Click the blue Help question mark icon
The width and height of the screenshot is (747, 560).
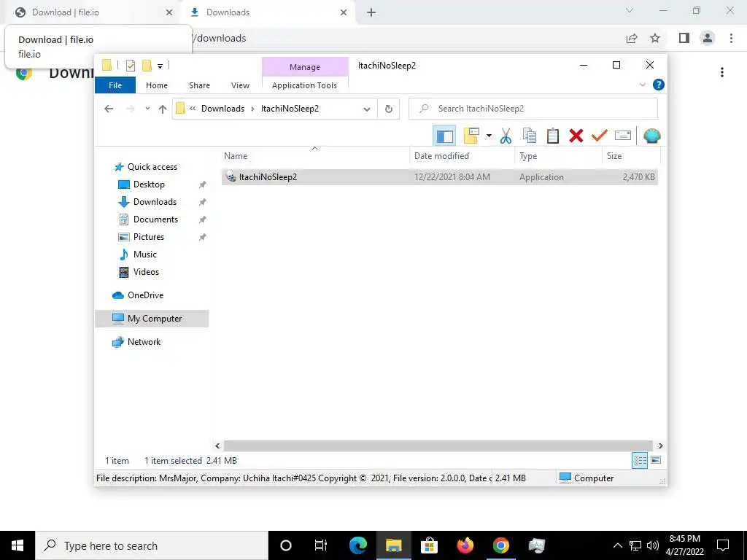(x=659, y=85)
